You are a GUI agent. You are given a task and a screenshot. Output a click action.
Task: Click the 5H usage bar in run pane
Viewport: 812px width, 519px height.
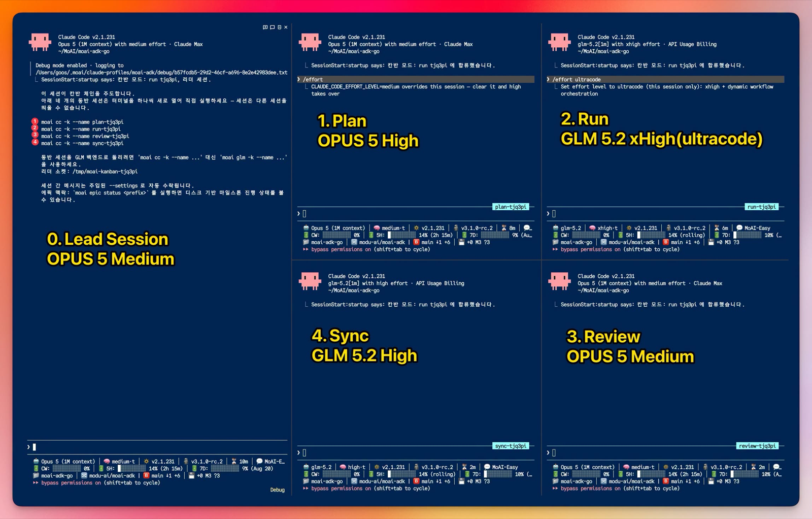pos(651,235)
